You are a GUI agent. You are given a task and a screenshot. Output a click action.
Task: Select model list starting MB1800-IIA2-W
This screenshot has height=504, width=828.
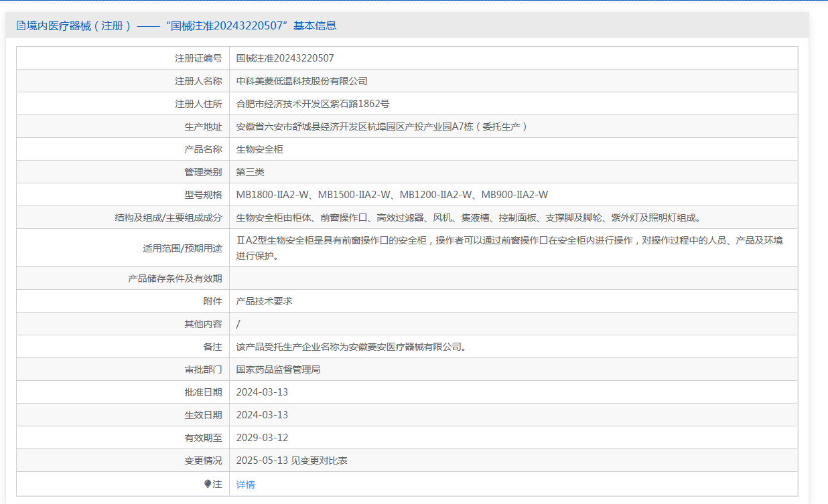393,195
